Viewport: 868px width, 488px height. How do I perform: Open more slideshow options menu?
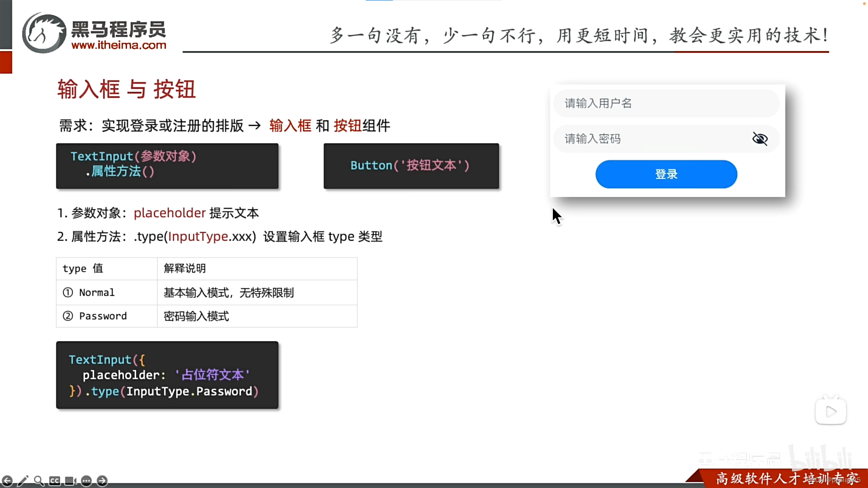pyautogui.click(x=86, y=481)
